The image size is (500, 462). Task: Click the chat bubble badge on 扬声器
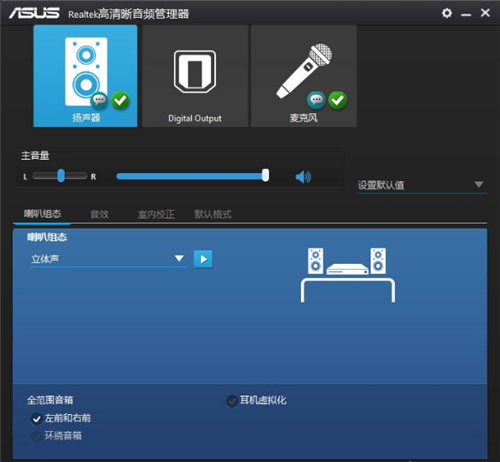[x=99, y=100]
